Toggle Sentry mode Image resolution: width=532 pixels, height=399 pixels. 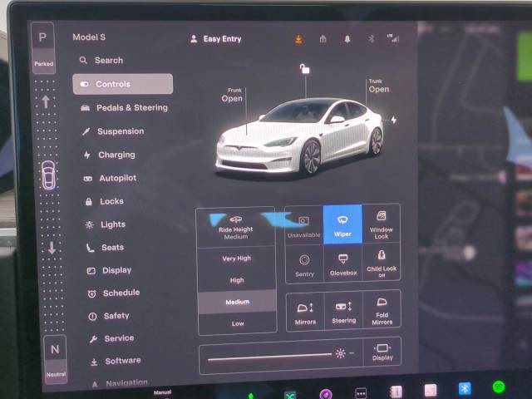pyautogui.click(x=304, y=265)
